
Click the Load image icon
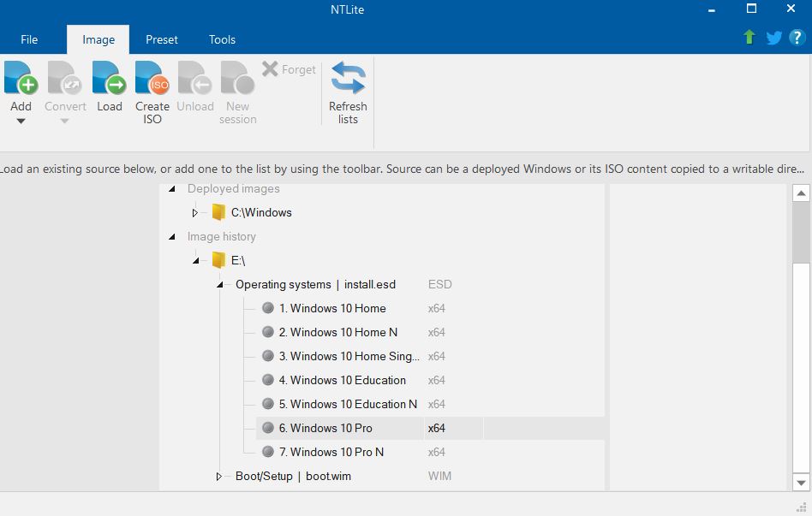tap(110, 78)
